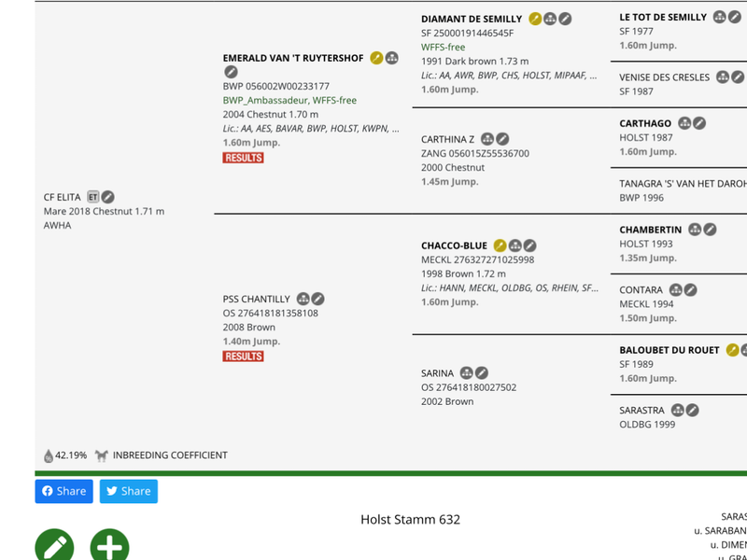Click the edit pencil beside CF Elita

click(x=108, y=197)
